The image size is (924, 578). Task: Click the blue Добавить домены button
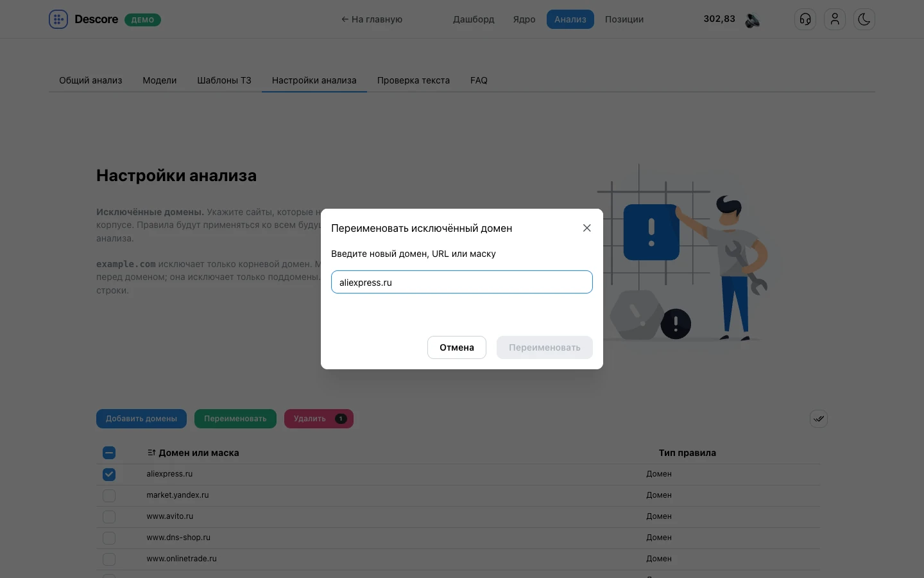coord(141,419)
